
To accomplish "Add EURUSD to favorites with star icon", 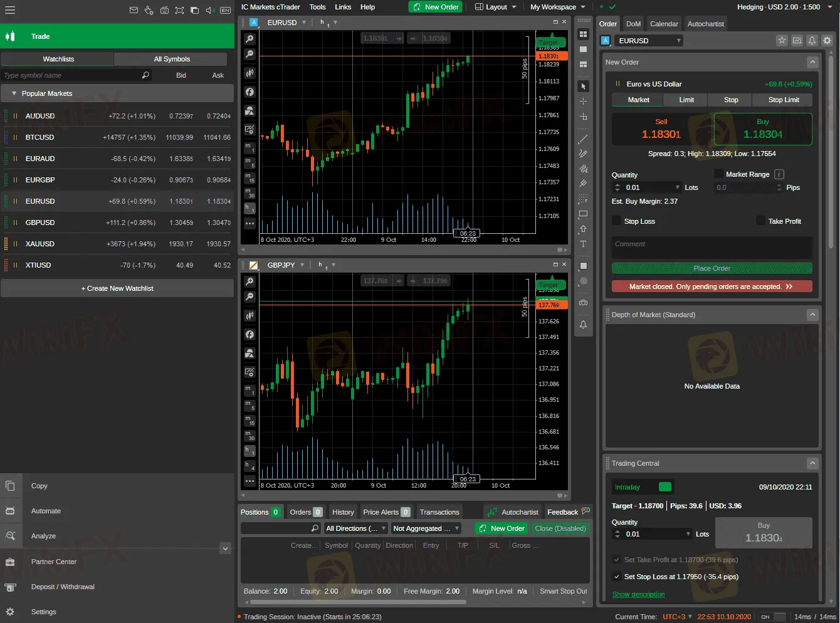I will (782, 41).
